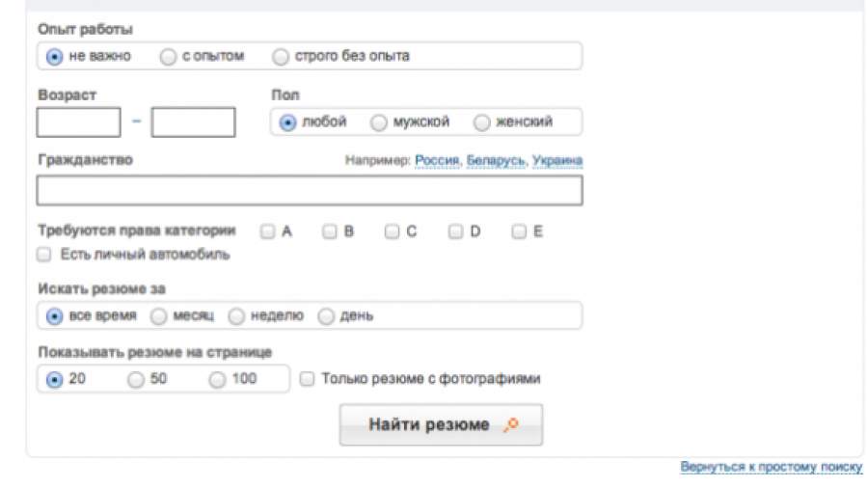Check driver license category A
The image size is (868, 488).
(267, 231)
